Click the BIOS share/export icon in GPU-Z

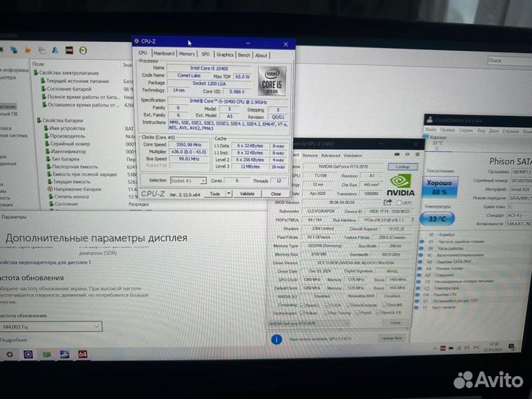pos(387,202)
